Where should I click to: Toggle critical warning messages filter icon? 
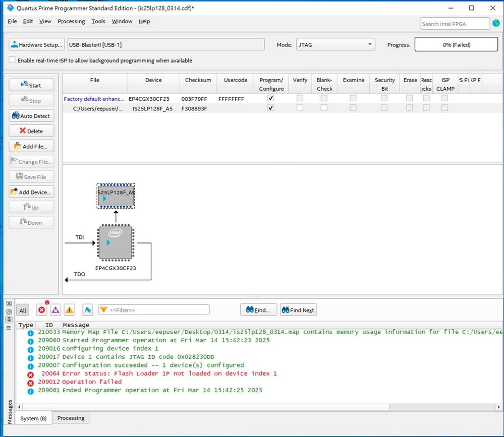(55, 310)
